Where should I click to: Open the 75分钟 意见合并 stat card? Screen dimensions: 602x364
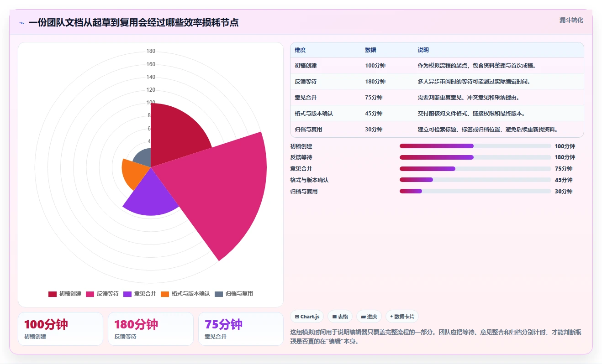point(241,329)
